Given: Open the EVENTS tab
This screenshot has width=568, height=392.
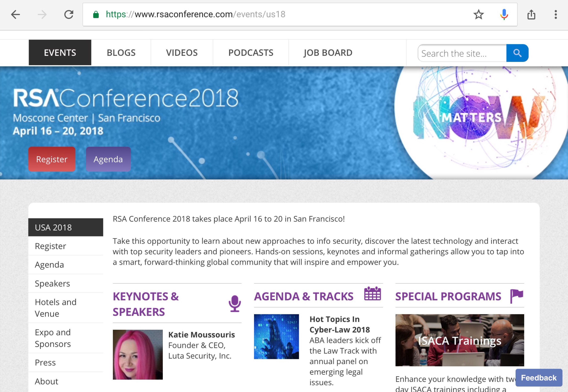Looking at the screenshot, I should [x=60, y=53].
